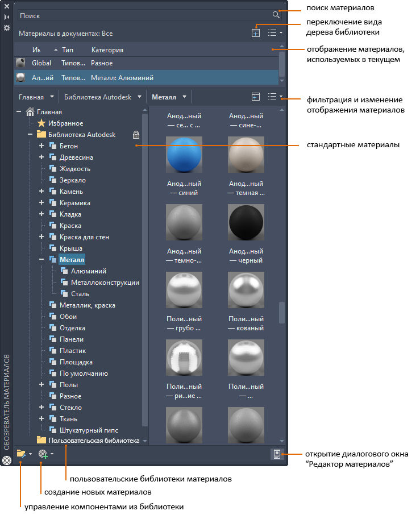Click the search magnifier icon

coord(276,15)
